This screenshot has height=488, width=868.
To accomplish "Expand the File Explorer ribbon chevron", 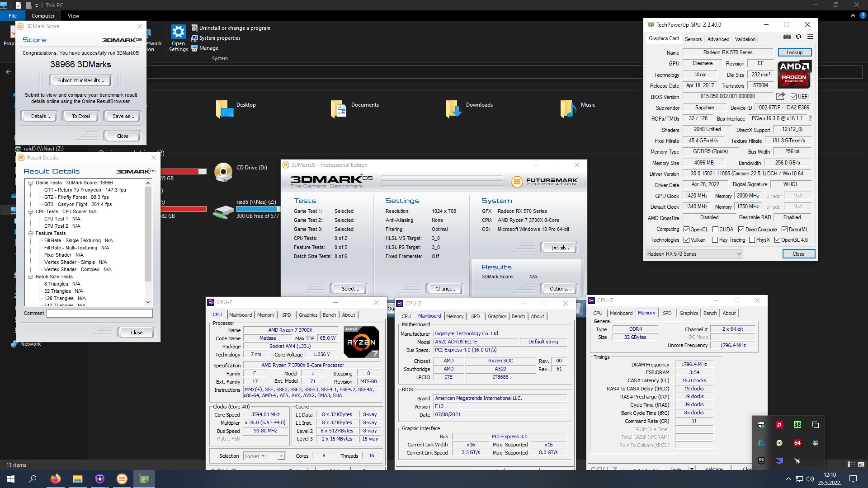I will 853,15.
